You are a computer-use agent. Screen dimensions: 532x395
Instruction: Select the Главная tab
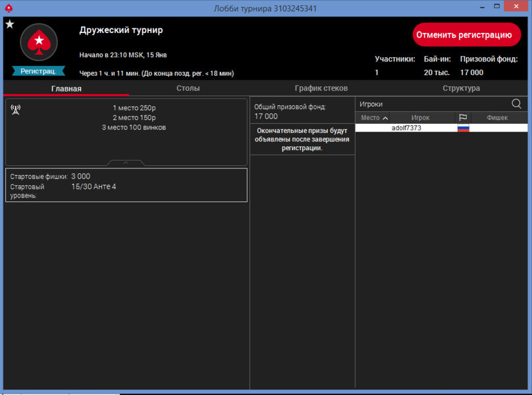66,88
